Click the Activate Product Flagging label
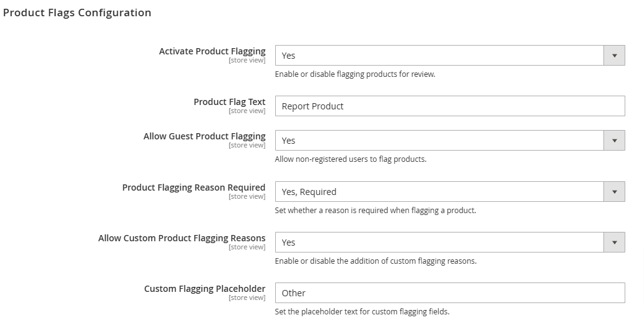 [x=212, y=51]
